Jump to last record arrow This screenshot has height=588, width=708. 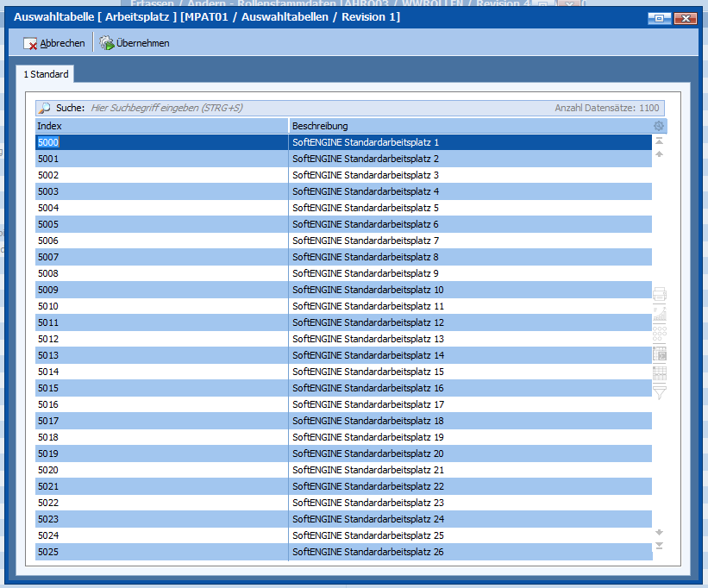(x=659, y=546)
